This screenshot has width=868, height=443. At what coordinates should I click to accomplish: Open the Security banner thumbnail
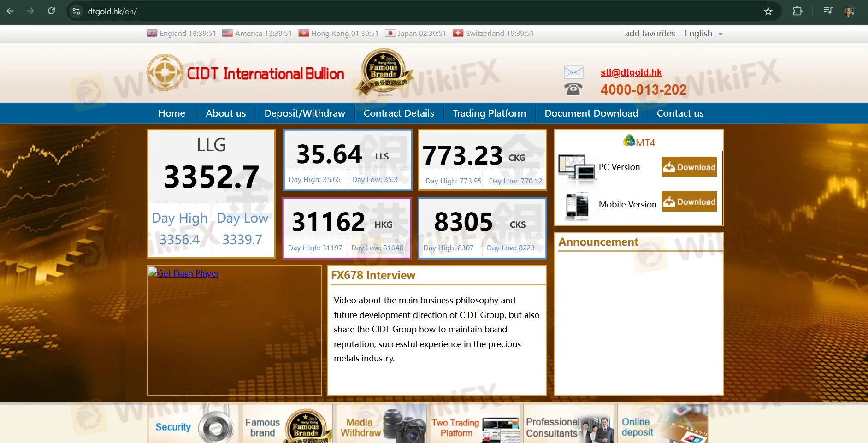tap(193, 425)
